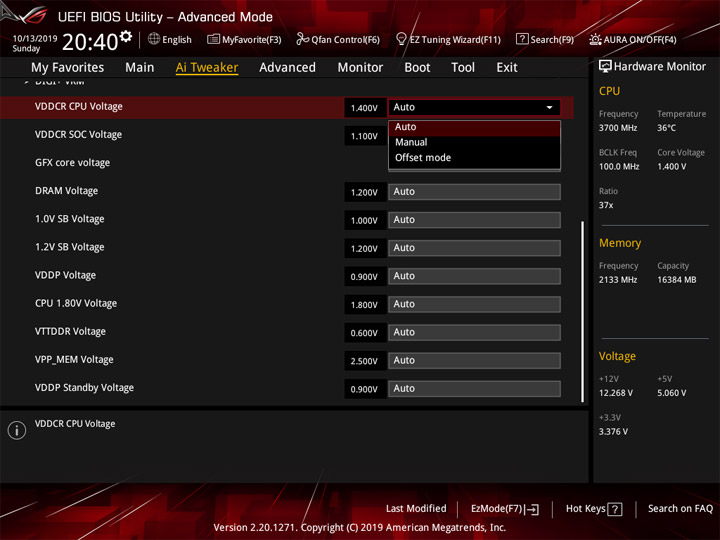The width and height of the screenshot is (720, 540).
Task: Select the VDDCR SOC Voltage row label
Action: [79, 135]
